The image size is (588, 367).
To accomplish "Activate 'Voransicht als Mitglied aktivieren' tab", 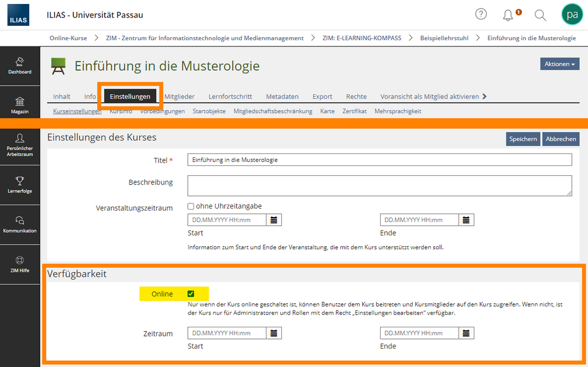I will 430,96.
